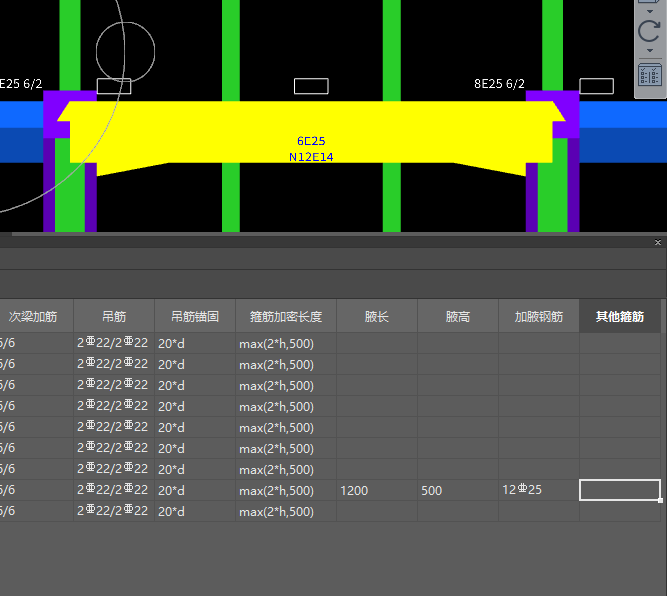
Task: Click the 加腋钢筋 cell showing 12⌀25
Action: [x=539, y=490]
